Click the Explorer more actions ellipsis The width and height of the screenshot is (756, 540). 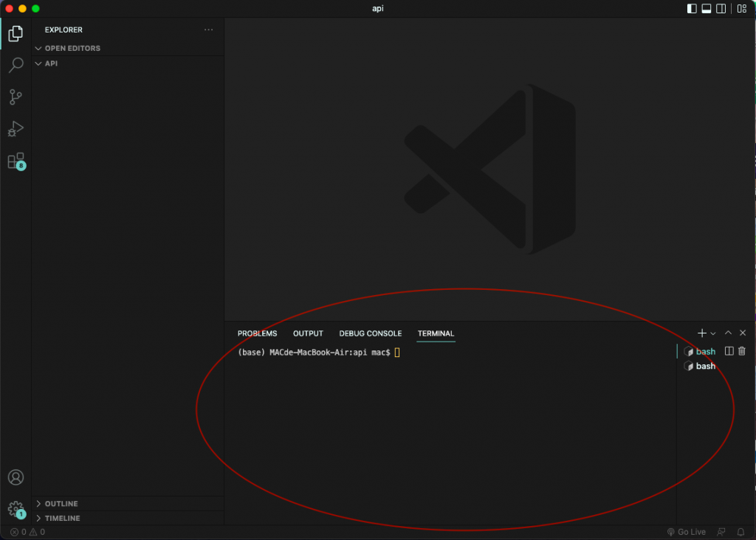tap(208, 30)
